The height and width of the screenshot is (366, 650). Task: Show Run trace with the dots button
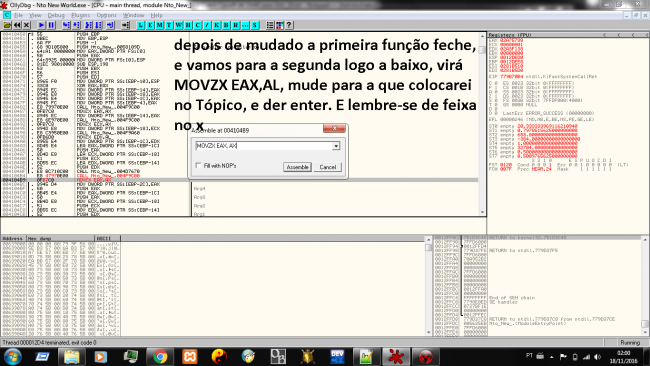245,25
